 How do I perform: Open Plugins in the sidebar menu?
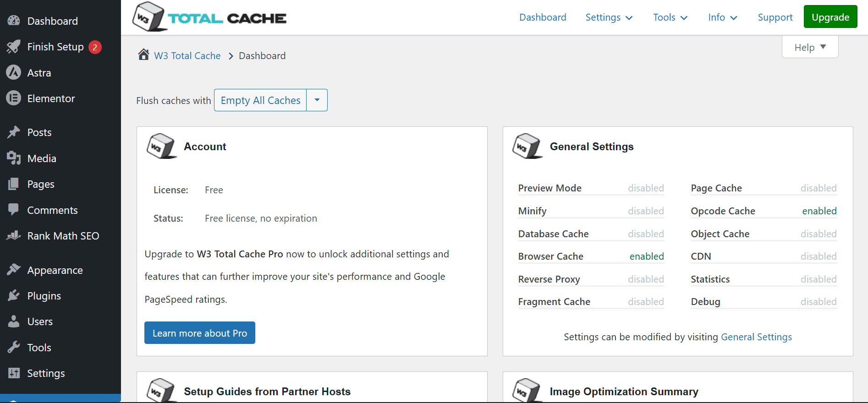(x=44, y=296)
